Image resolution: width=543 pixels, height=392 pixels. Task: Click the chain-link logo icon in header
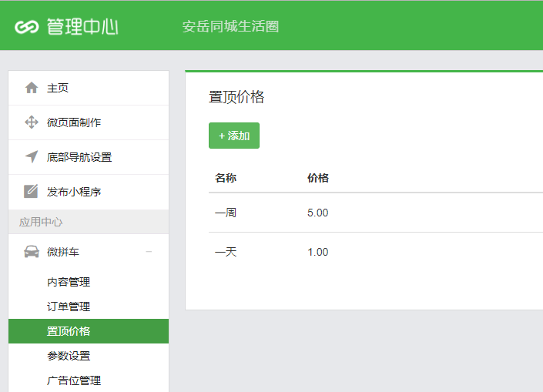click(x=27, y=27)
